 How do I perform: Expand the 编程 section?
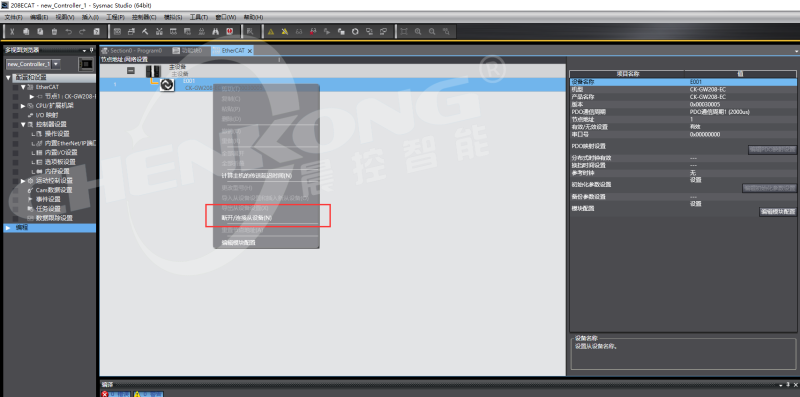(8, 228)
